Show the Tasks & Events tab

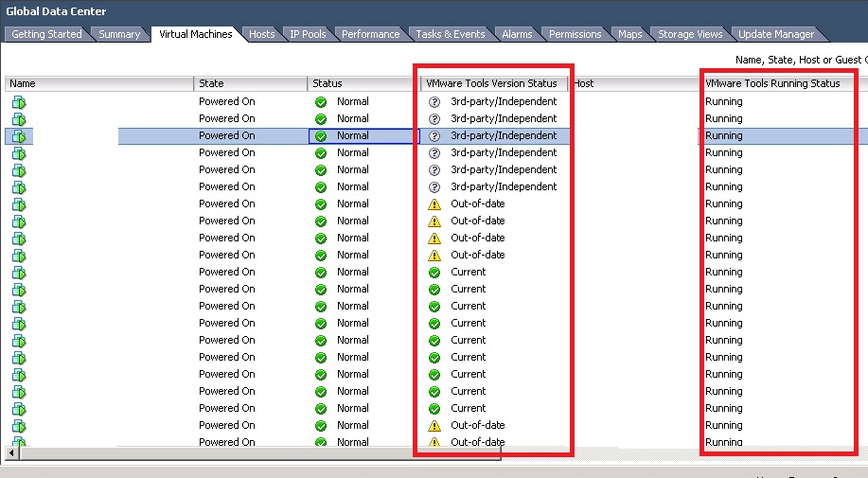(450, 34)
